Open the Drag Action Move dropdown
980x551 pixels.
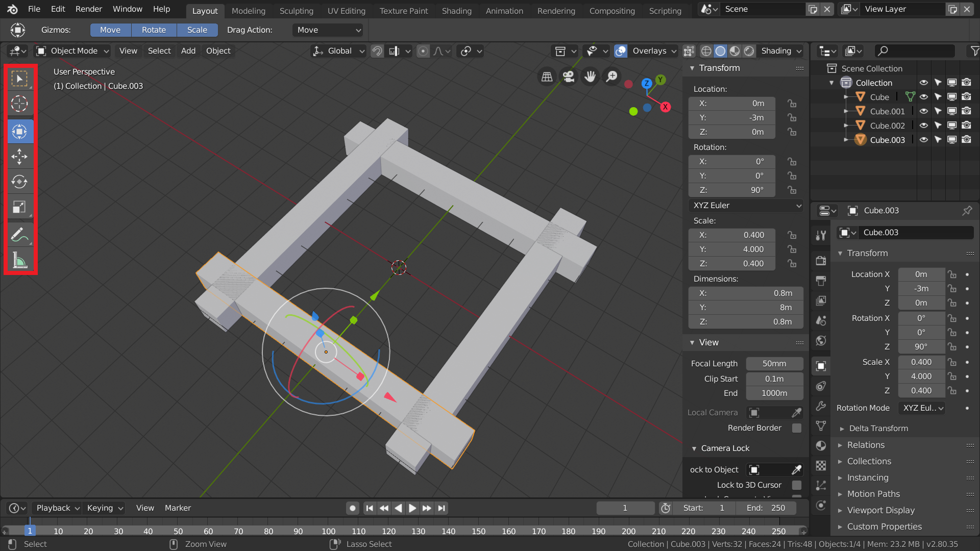point(328,30)
